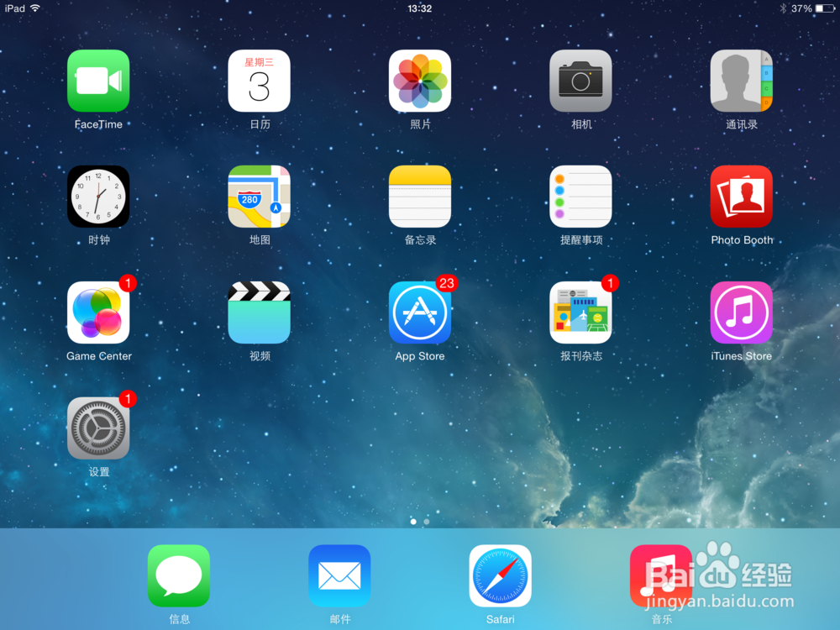This screenshot has height=630, width=840.
Task: Tap the red badge on Game Center
Action: tap(128, 283)
